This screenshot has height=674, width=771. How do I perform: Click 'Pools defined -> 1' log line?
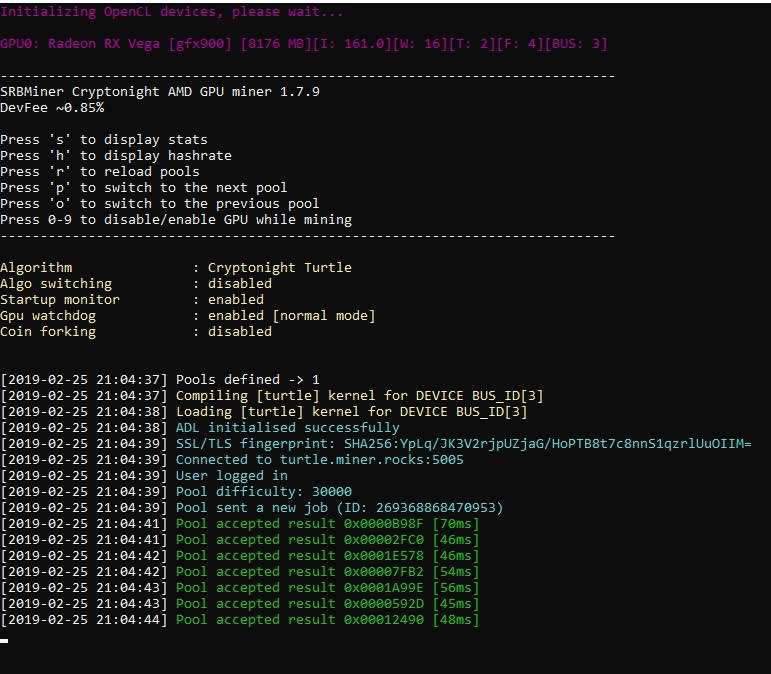[160, 380]
